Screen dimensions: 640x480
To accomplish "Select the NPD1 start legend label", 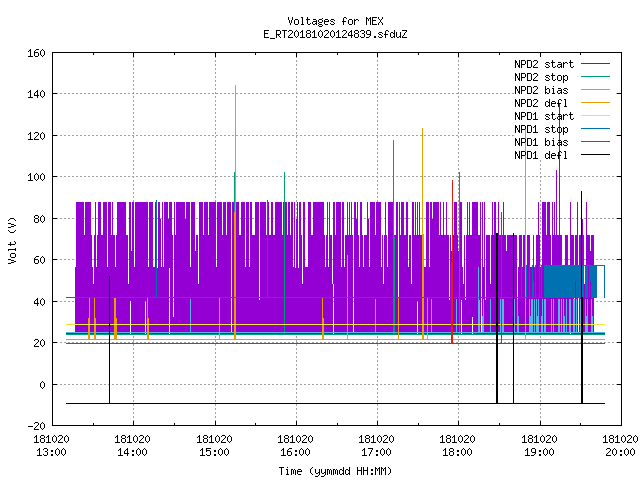I will pyautogui.click(x=544, y=116).
